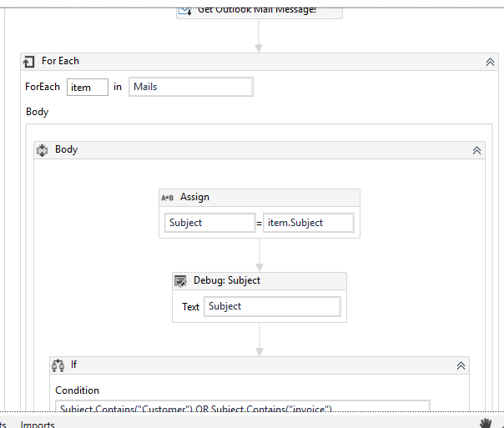Select the Debug: Subject title
Image resolution: width=504 pixels, height=428 pixels.
click(227, 281)
